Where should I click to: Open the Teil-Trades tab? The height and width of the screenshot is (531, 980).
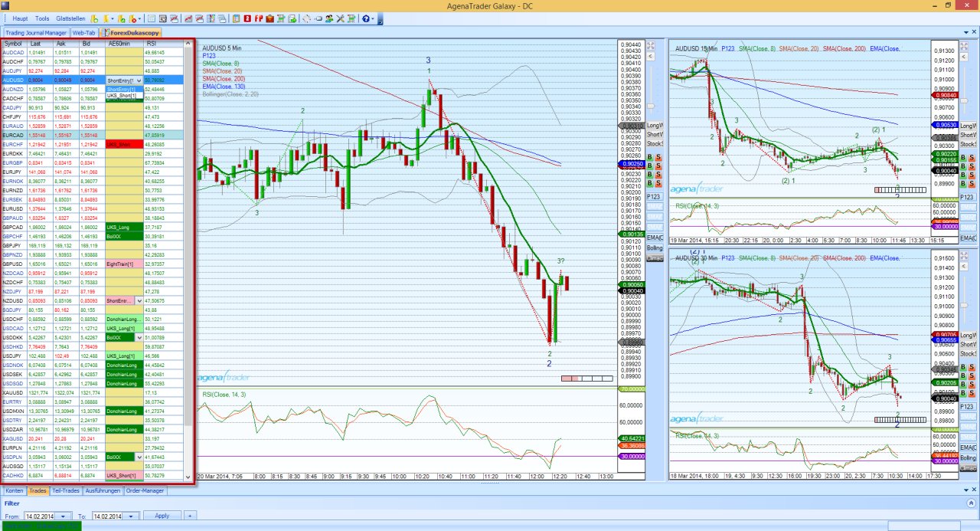[65, 490]
